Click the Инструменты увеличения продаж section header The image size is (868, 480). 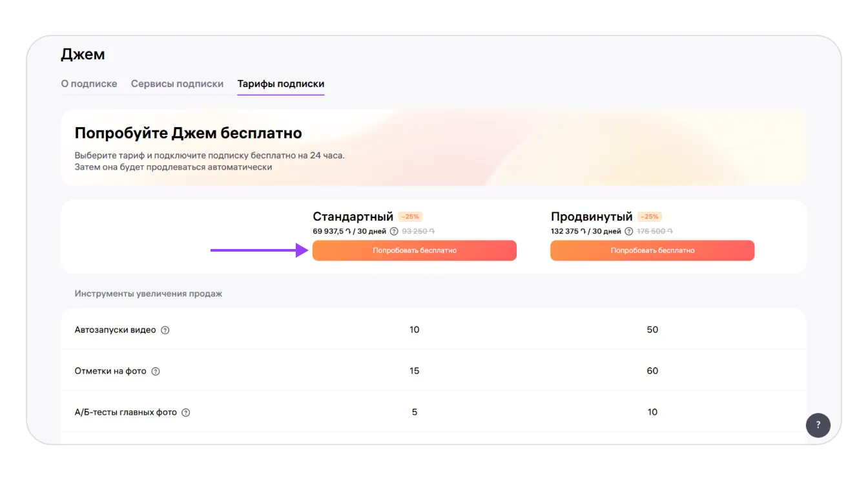coord(148,294)
